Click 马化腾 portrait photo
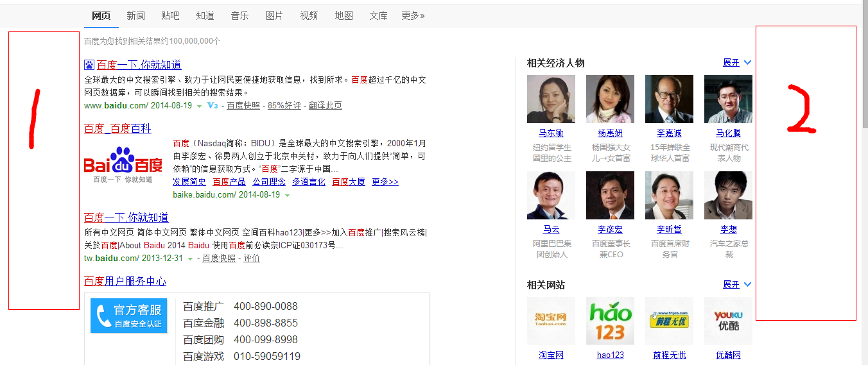Viewport: 868px width, 365px height. coord(728,99)
